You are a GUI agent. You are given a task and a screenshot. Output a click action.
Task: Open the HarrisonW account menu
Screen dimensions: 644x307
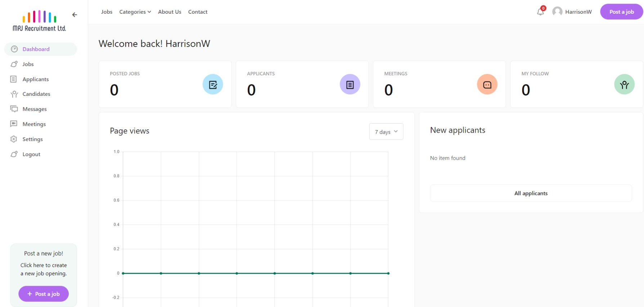click(x=578, y=12)
